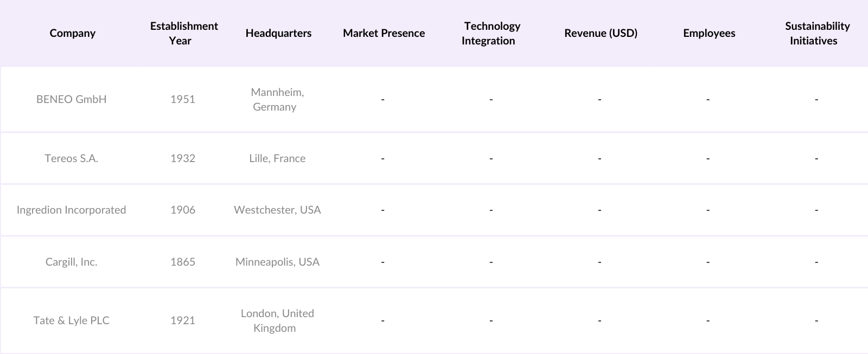Click the Westchester, USA headquarters cell
Image resolution: width=868 pixels, height=354 pixels.
[277, 210]
